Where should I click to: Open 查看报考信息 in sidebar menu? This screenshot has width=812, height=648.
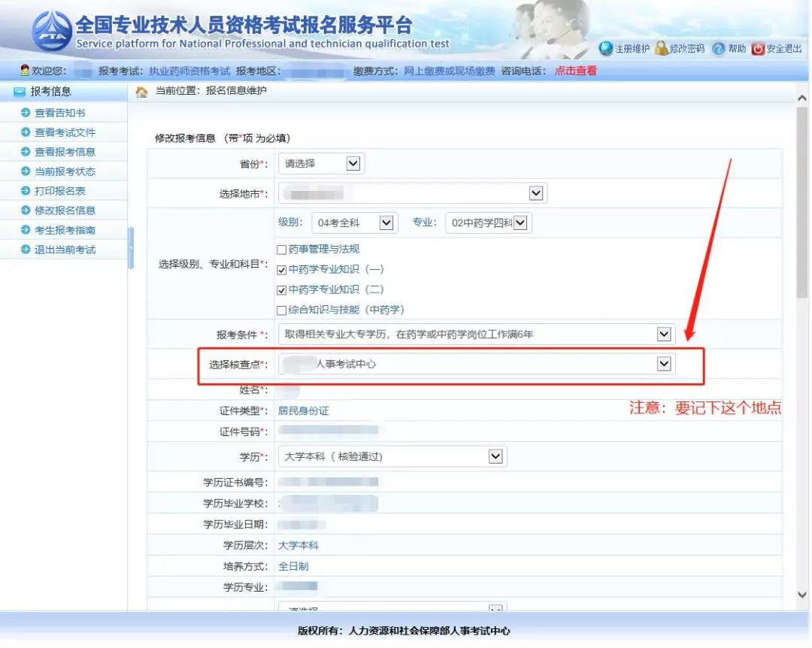coord(65,152)
